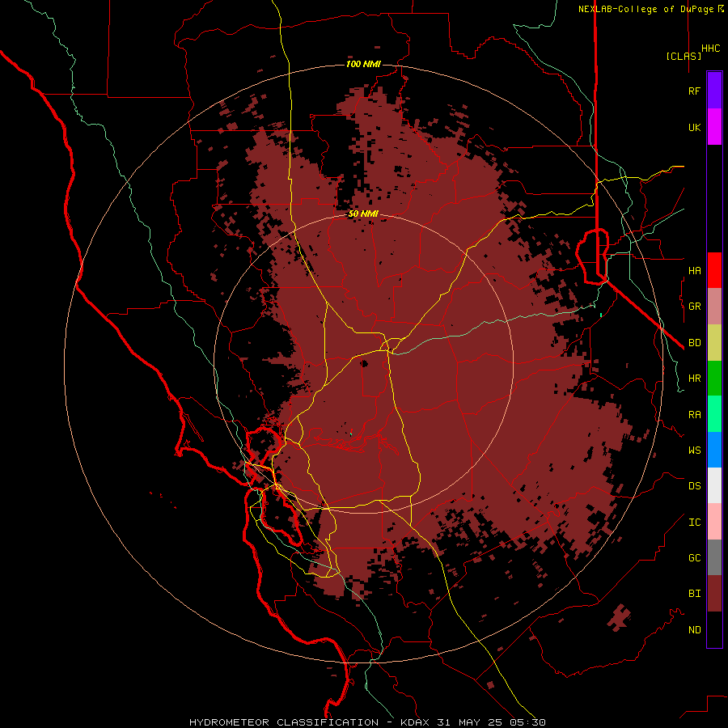The image size is (728, 728).
Task: Click the BI legend label
Action: pyautogui.click(x=694, y=594)
